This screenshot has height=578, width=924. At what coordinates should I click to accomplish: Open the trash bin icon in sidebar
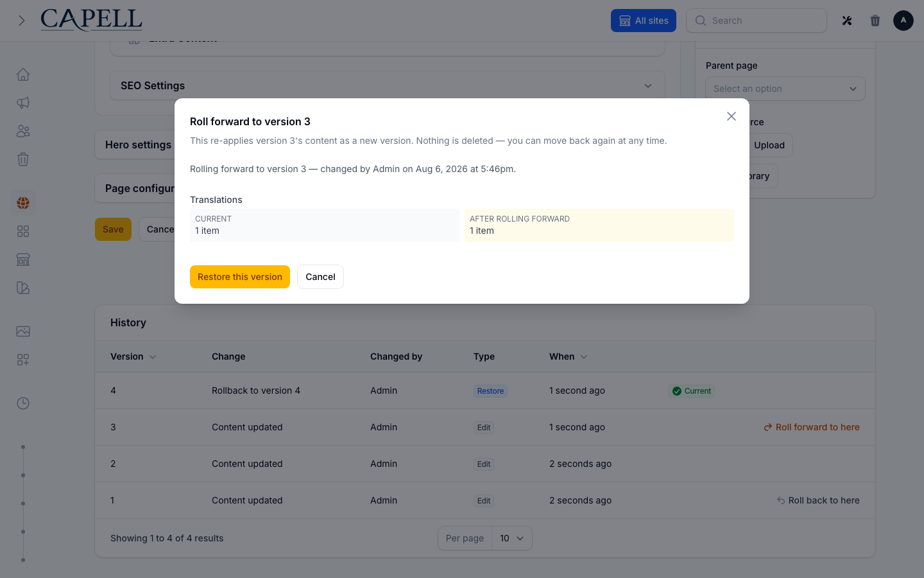tap(23, 159)
